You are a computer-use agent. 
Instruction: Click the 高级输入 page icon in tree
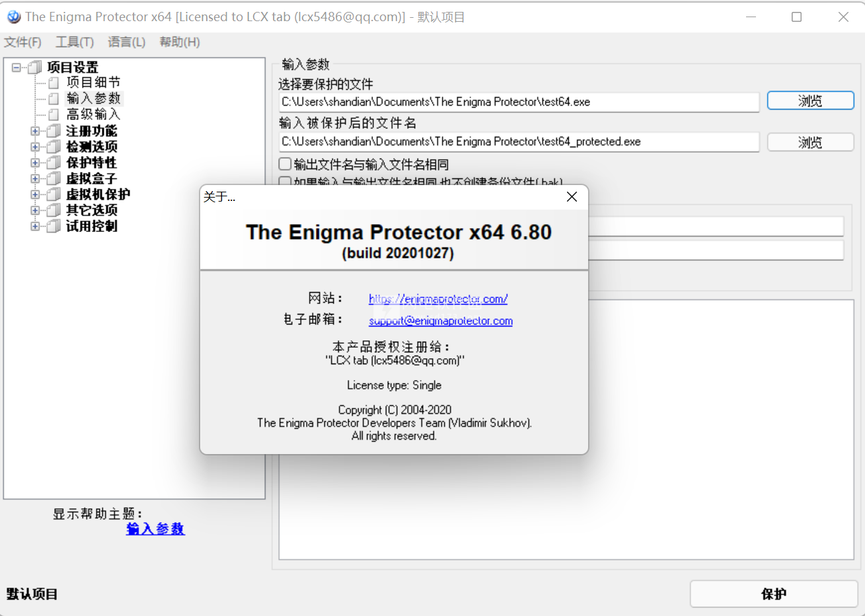(x=54, y=114)
